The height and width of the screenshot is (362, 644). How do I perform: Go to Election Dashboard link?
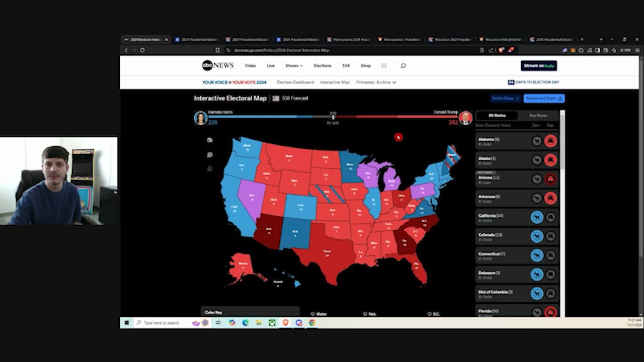(x=295, y=82)
